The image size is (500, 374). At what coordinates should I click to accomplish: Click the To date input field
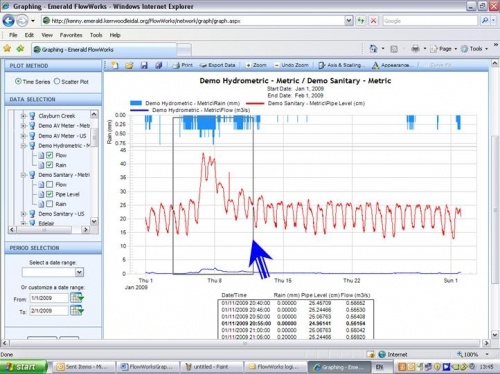click(49, 311)
